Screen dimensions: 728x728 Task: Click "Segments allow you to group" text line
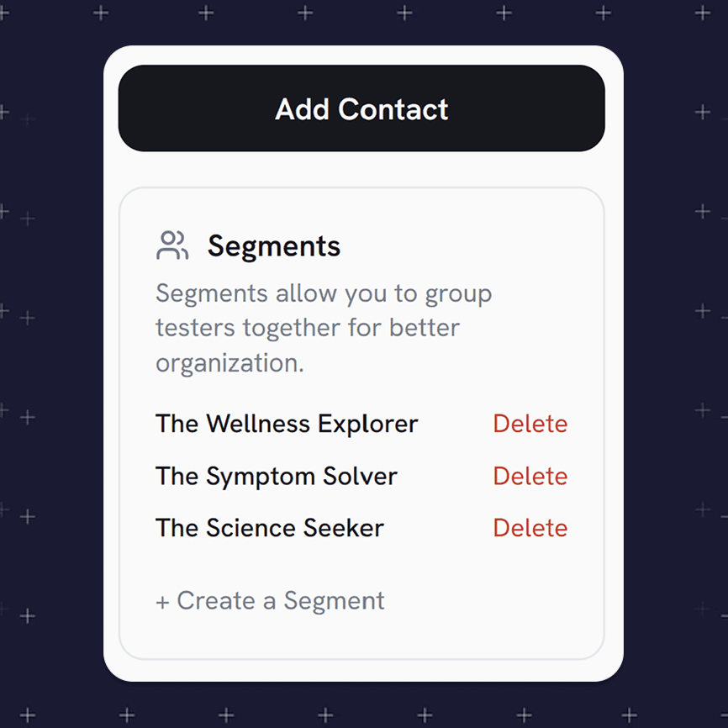324,293
